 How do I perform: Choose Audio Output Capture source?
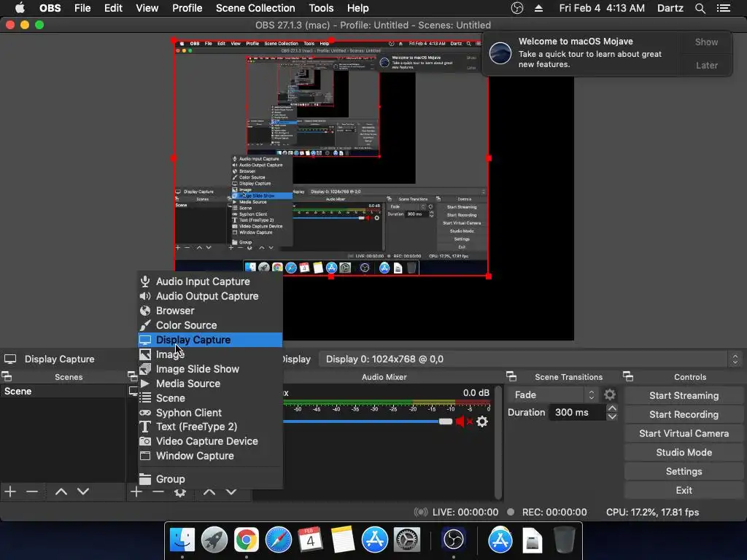[x=210, y=296]
